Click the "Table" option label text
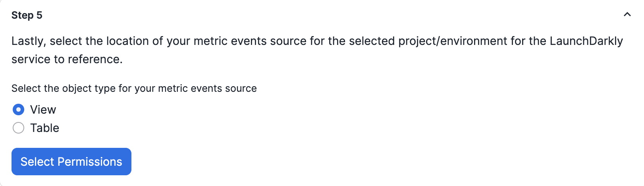 (44, 128)
